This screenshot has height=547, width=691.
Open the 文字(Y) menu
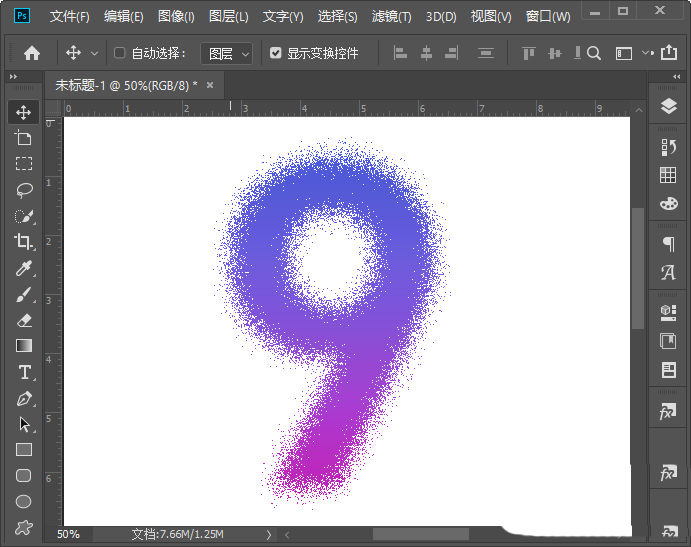(x=283, y=17)
